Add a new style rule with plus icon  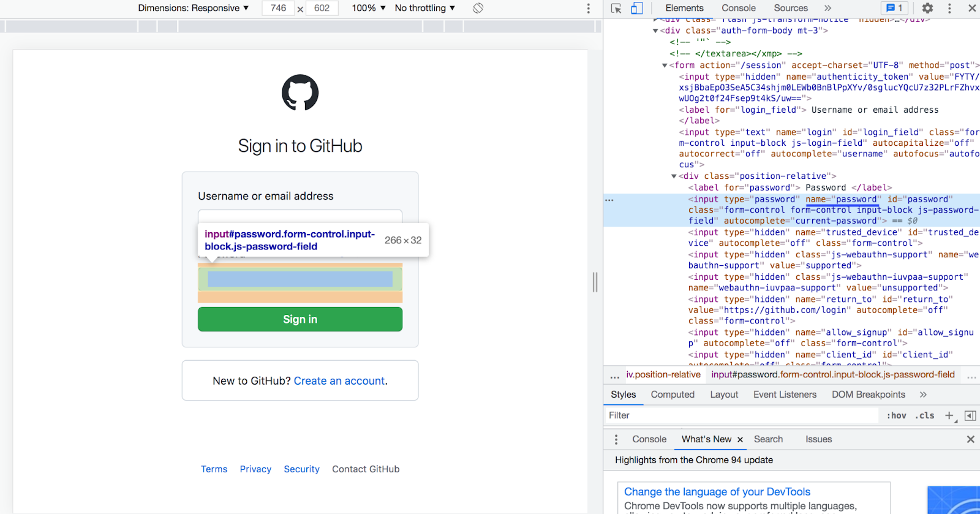click(949, 415)
